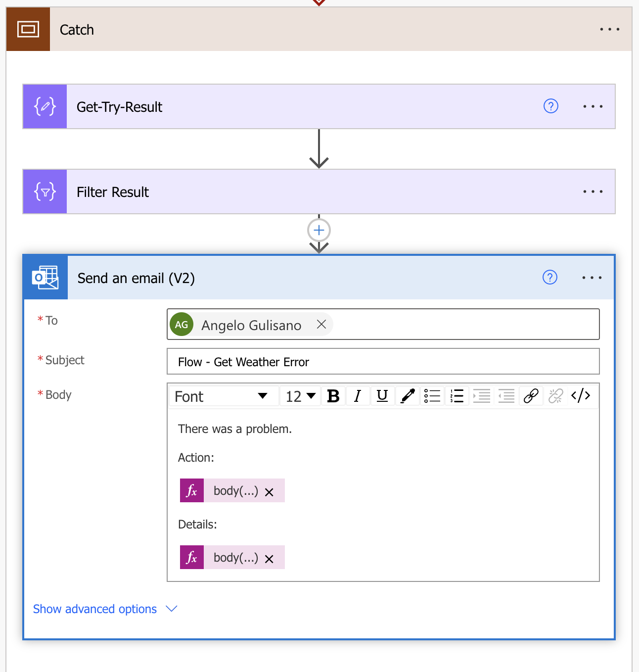Image resolution: width=639 pixels, height=672 pixels.
Task: Insert a bulleted list
Action: 432,396
